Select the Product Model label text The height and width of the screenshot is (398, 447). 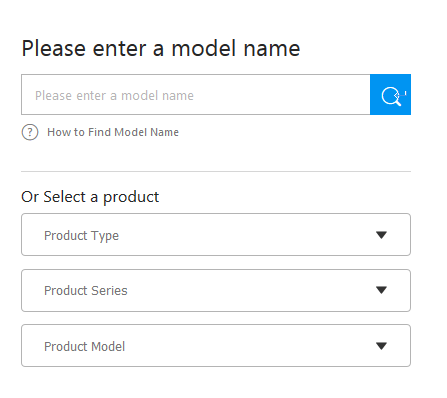[x=84, y=347]
